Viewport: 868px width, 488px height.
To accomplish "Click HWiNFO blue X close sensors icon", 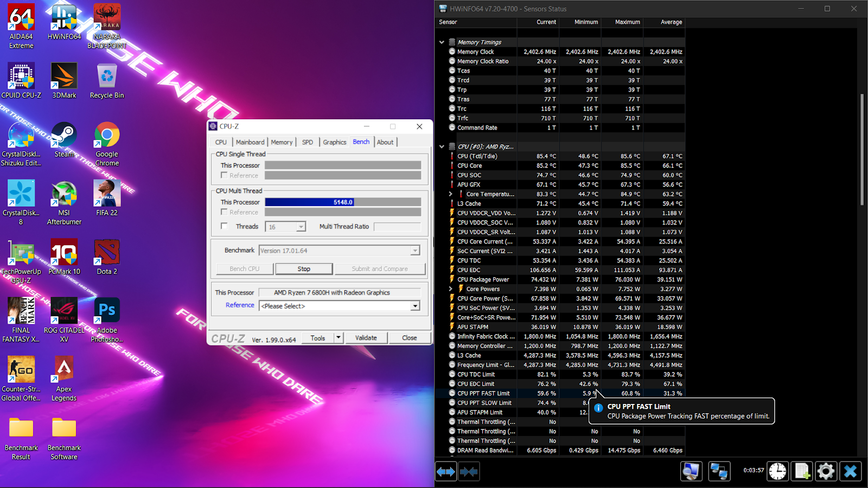I will point(850,471).
